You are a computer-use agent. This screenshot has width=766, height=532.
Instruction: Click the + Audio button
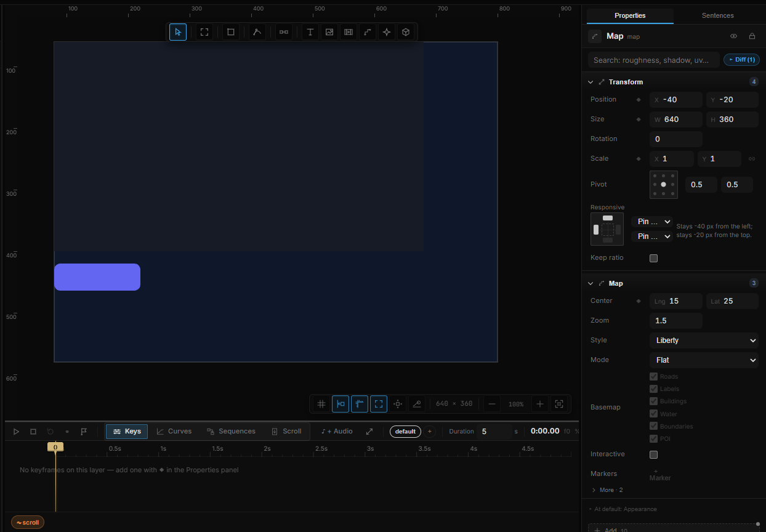tap(337, 432)
